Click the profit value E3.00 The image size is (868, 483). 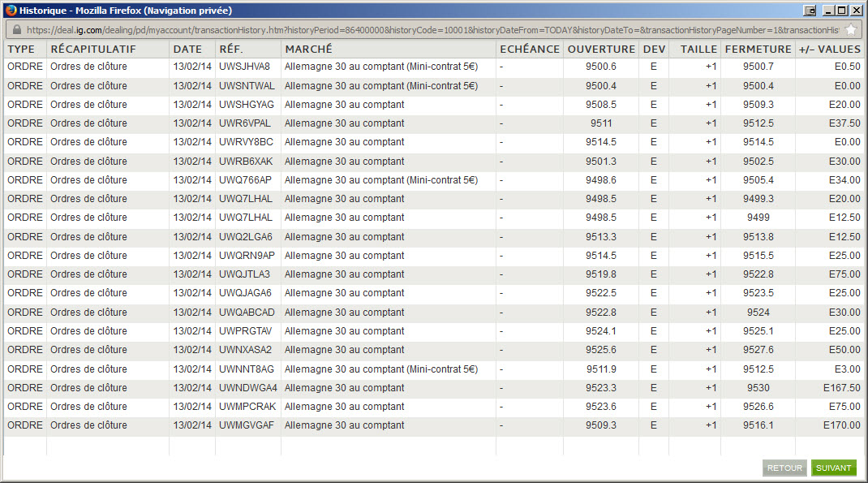[847, 369]
